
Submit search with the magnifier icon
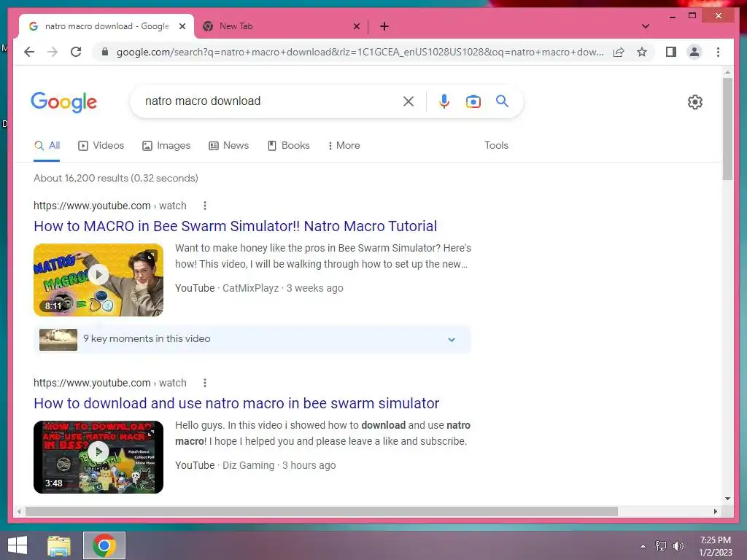(x=502, y=101)
